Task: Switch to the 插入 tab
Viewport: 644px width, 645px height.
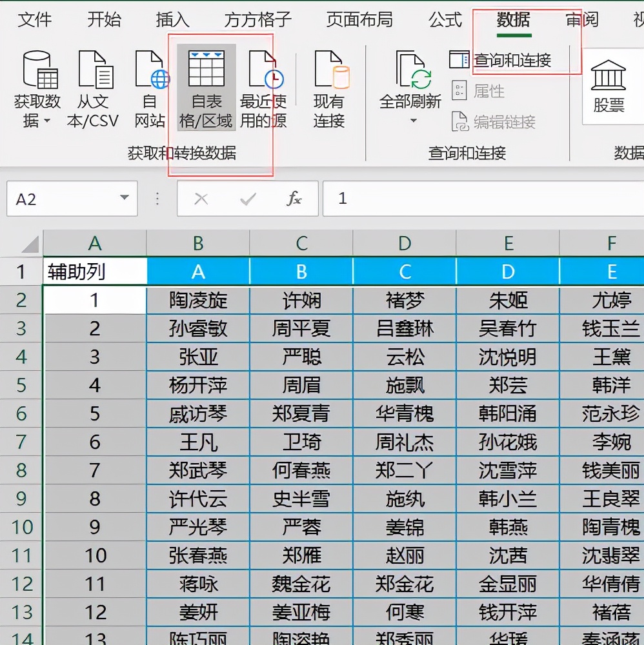Action: click(x=173, y=20)
